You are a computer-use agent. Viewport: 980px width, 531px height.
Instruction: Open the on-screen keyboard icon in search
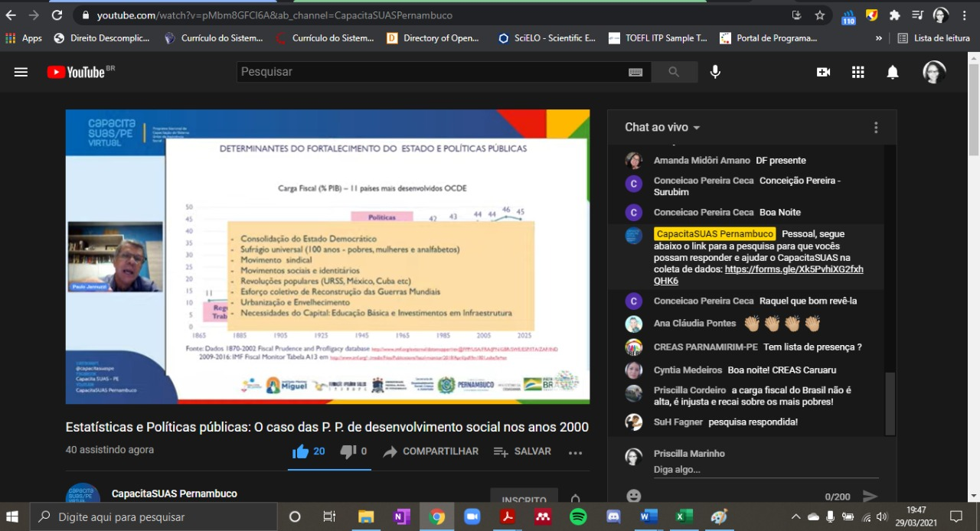635,72
